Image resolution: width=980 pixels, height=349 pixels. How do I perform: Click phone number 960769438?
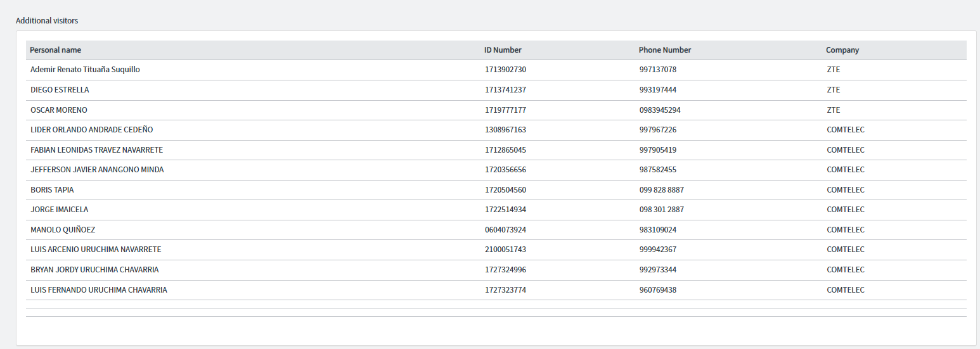tap(658, 290)
